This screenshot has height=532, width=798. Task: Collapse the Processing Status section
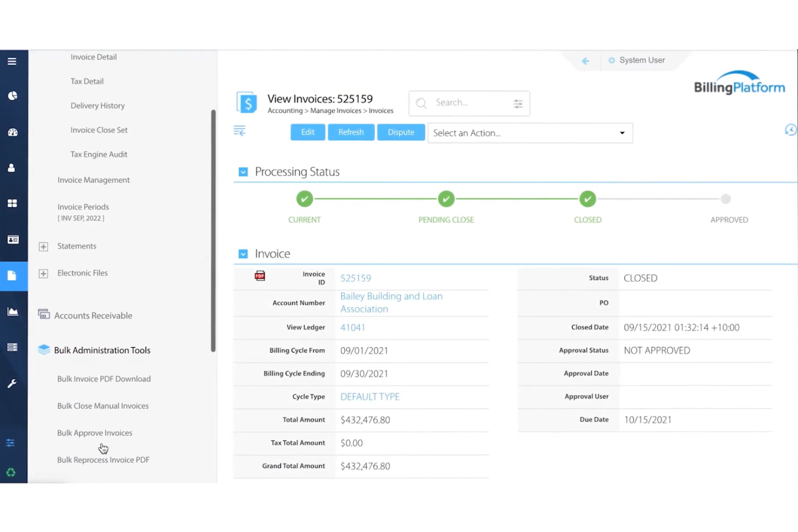click(243, 171)
